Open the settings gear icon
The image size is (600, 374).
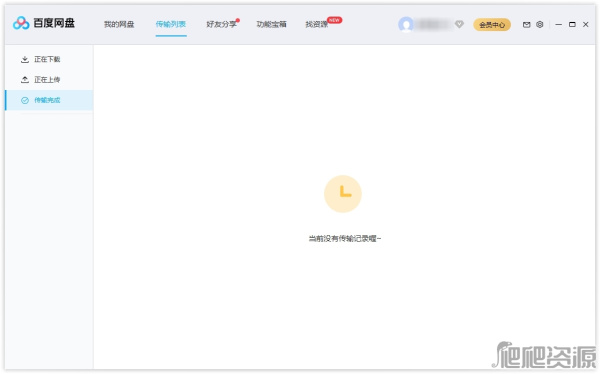pyautogui.click(x=540, y=24)
